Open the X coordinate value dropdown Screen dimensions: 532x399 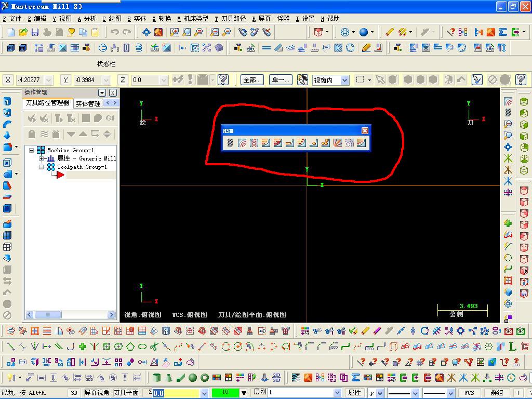48,80
